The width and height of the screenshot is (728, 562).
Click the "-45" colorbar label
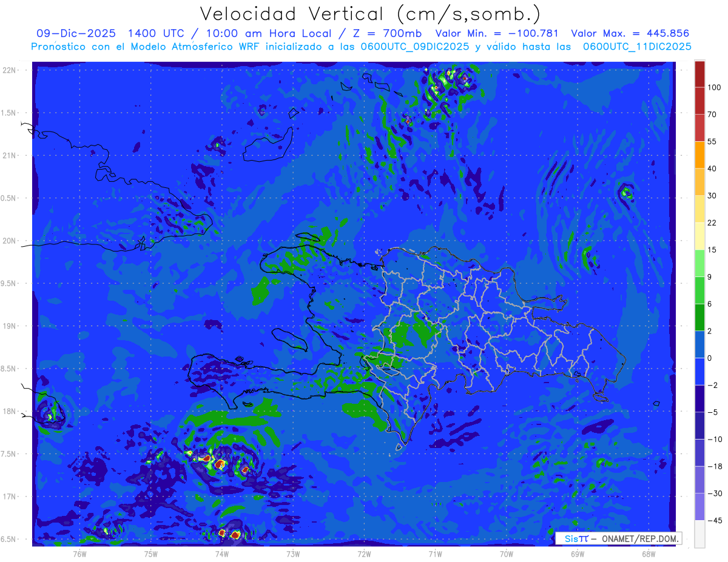[x=714, y=520]
